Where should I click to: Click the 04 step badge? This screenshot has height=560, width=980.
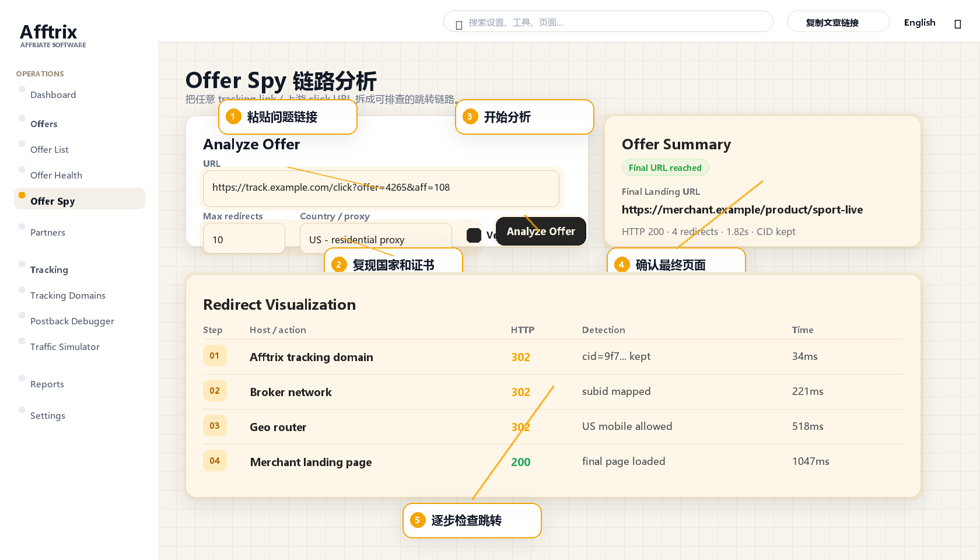coord(215,461)
